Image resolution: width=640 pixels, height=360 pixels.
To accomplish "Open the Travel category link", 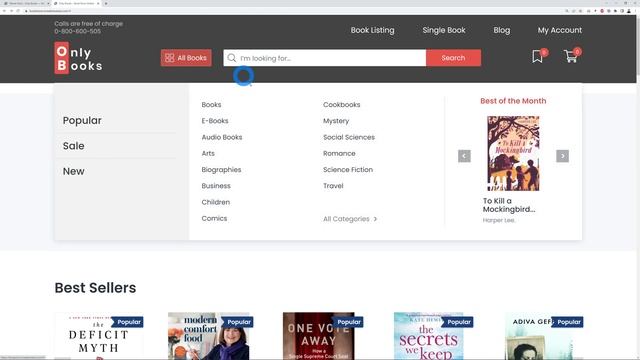I will click(333, 186).
